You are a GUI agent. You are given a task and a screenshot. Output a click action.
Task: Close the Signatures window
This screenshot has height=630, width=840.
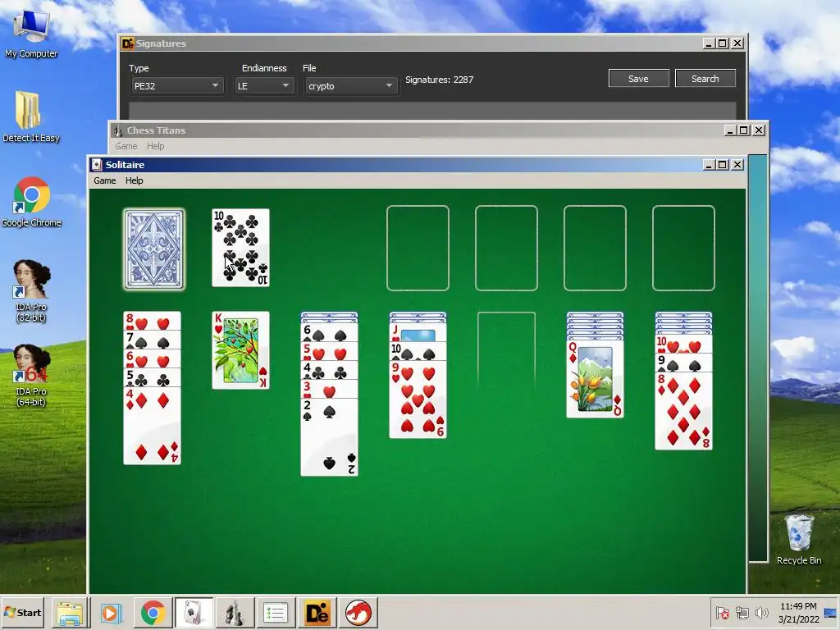(x=737, y=43)
